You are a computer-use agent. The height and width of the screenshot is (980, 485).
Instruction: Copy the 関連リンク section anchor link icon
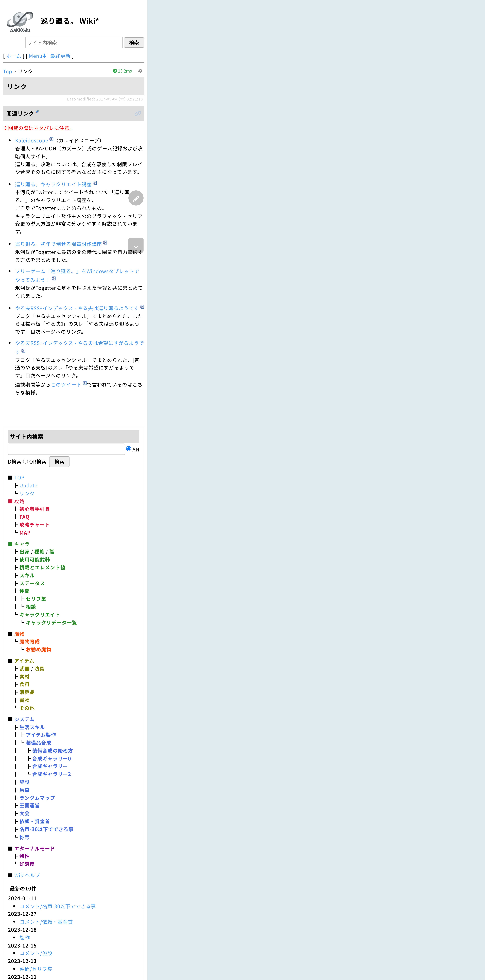pos(138,113)
